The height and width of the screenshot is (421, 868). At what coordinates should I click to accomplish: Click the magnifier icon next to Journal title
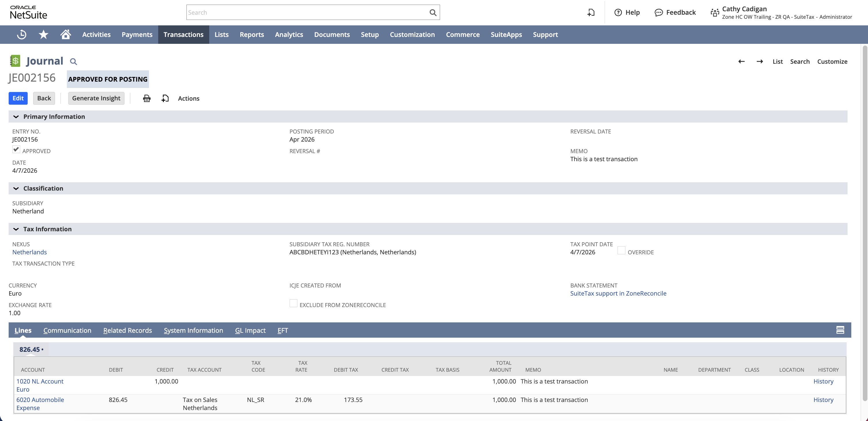(73, 62)
